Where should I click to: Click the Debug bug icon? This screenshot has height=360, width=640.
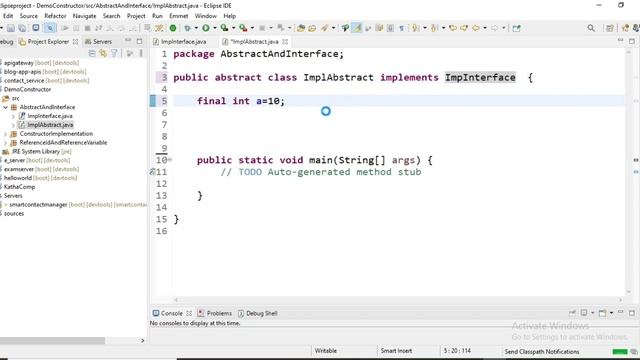coord(187,28)
